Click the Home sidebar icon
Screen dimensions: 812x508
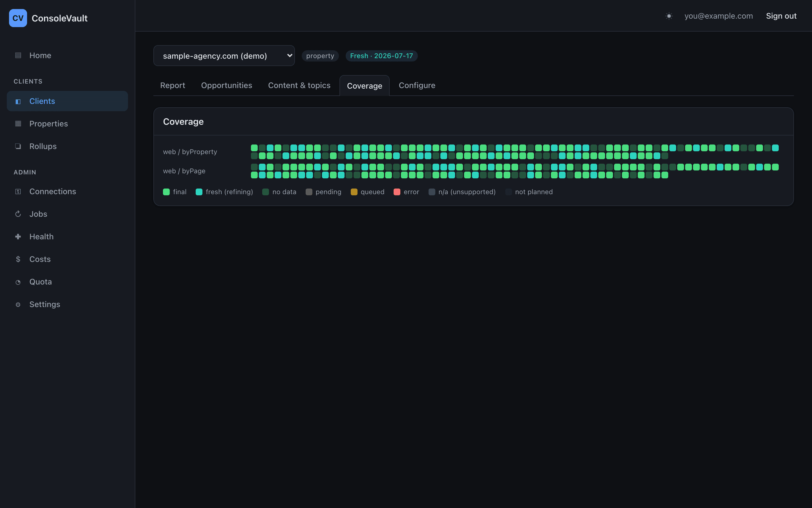click(x=18, y=55)
